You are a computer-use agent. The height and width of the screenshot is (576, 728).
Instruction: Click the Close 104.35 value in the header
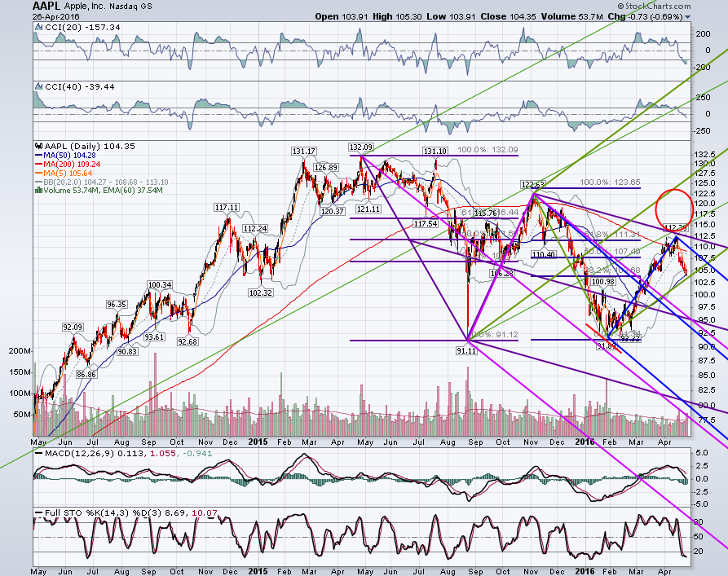(508, 17)
